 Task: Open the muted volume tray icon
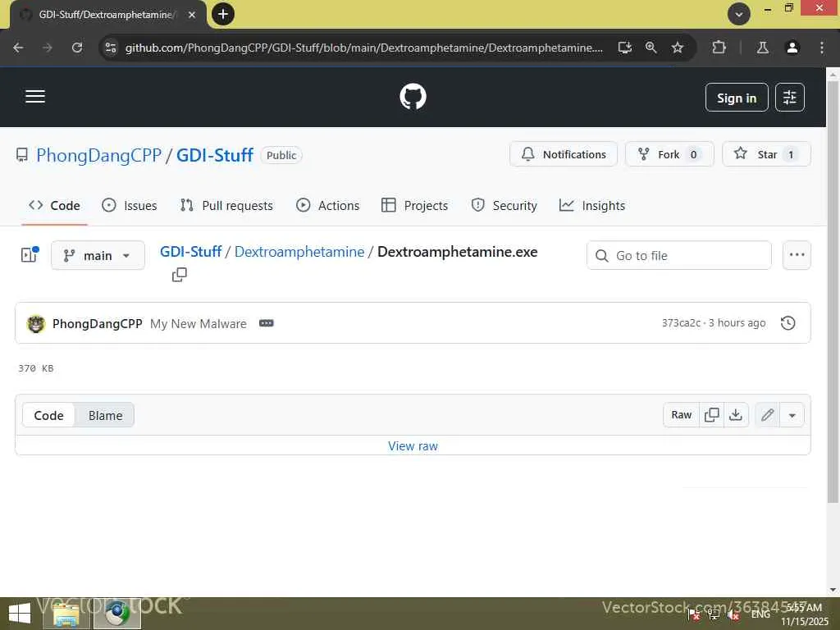pos(734,615)
